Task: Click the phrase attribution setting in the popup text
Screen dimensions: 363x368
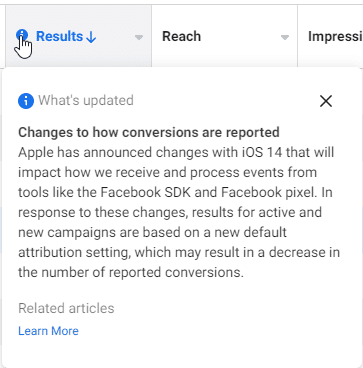Action: pyautogui.click(x=73, y=252)
